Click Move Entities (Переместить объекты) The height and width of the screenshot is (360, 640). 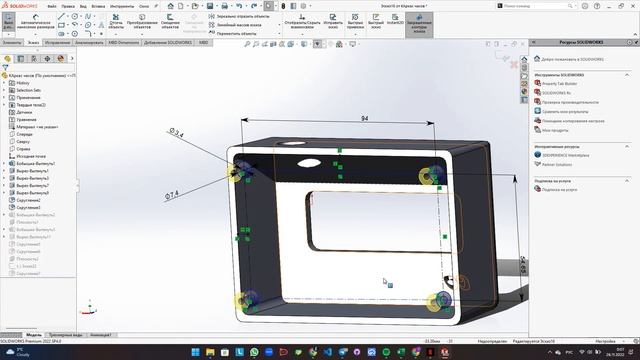click(x=233, y=33)
